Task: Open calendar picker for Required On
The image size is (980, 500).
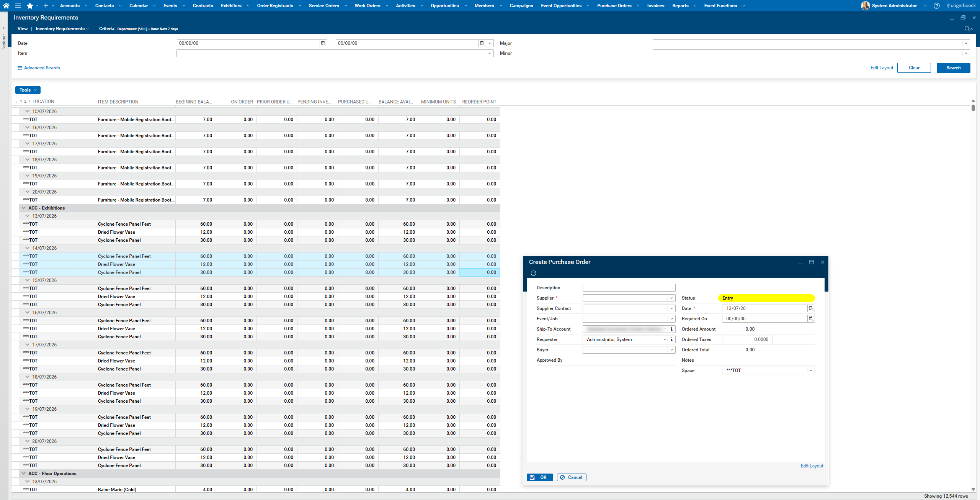Action: (x=811, y=319)
